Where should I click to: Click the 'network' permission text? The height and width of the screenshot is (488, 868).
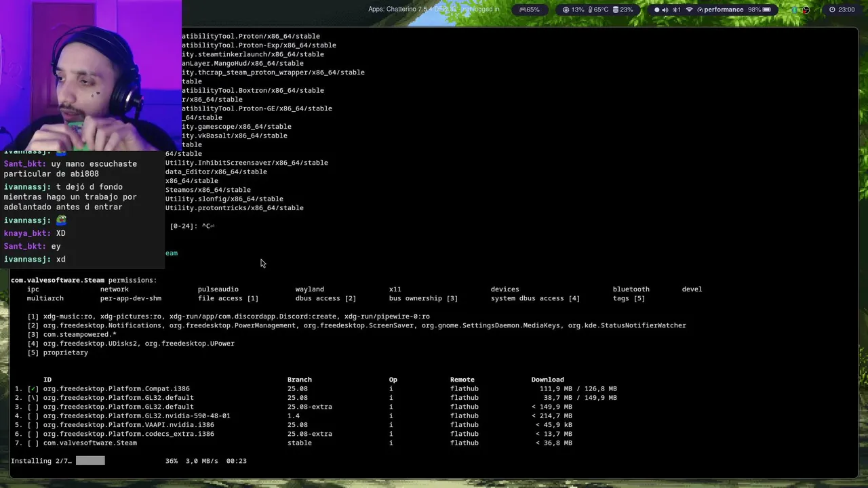point(114,289)
